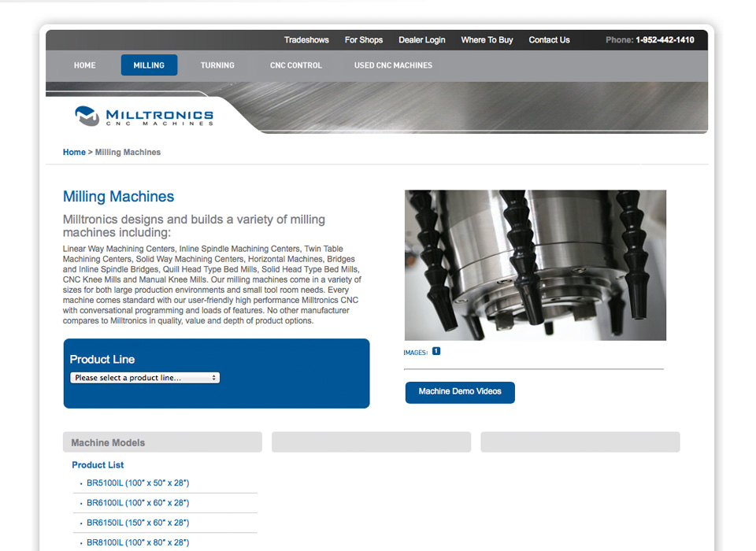Open the Contact Us page

click(549, 40)
